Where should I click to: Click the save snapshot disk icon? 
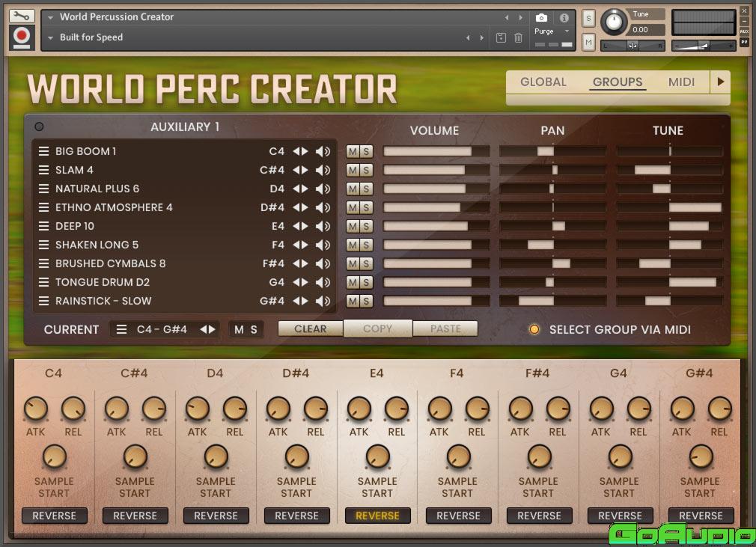pyautogui.click(x=501, y=37)
